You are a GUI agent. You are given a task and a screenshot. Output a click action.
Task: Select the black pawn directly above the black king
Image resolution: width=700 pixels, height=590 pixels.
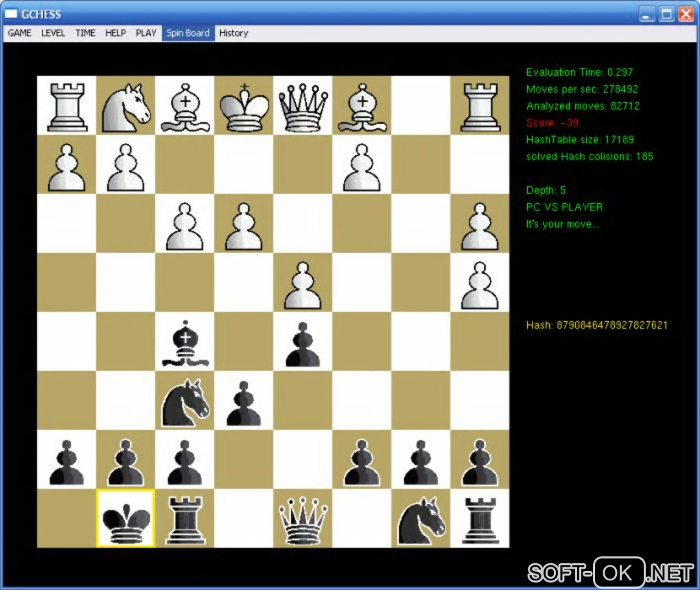click(x=126, y=462)
